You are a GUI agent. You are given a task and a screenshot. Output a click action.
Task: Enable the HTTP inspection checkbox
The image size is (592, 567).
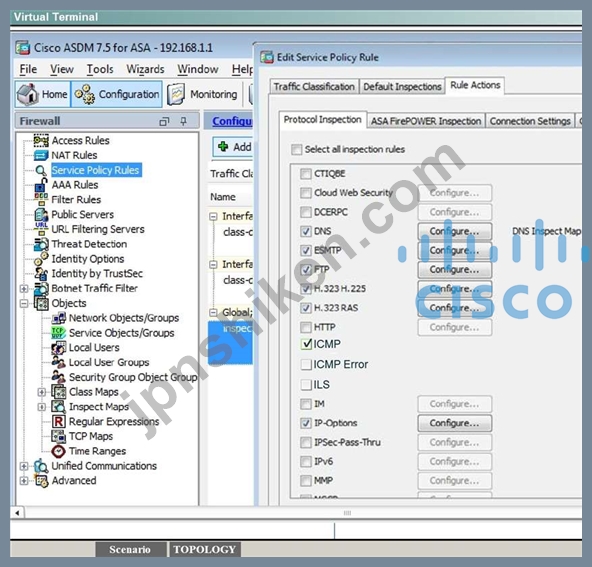tap(305, 327)
